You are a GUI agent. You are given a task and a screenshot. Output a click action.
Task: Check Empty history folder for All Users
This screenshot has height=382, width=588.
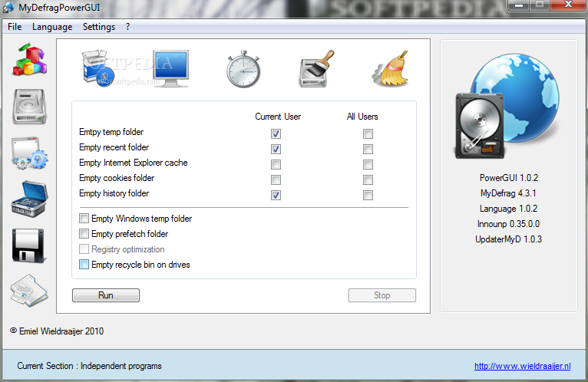click(368, 196)
